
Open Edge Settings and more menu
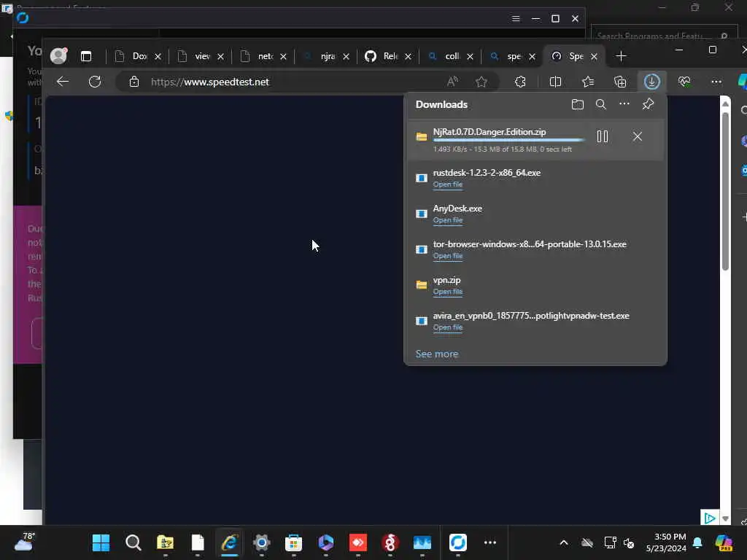[716, 82]
